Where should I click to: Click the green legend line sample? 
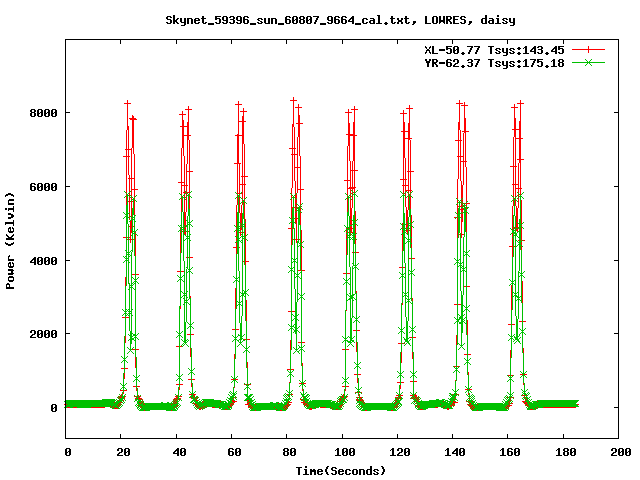coord(588,62)
